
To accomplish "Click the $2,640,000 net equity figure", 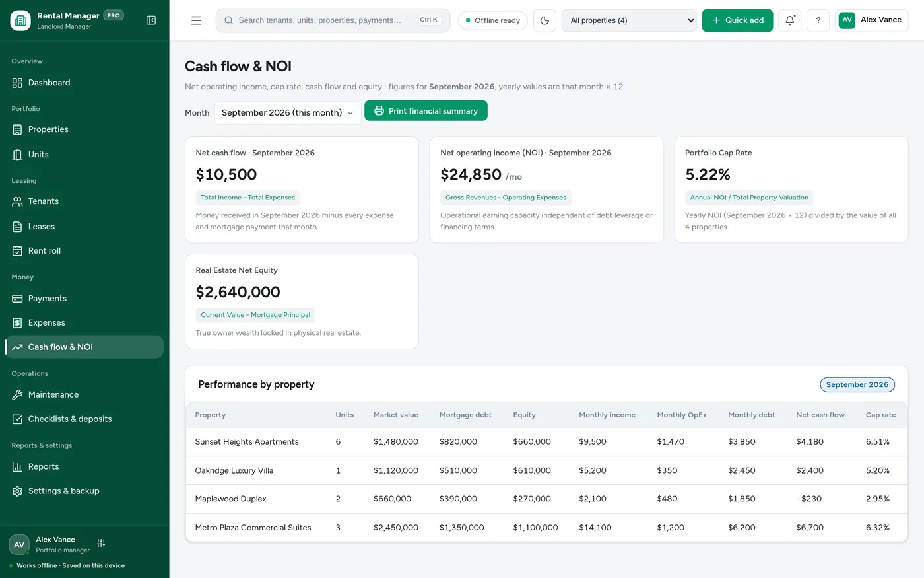I will coord(238,292).
